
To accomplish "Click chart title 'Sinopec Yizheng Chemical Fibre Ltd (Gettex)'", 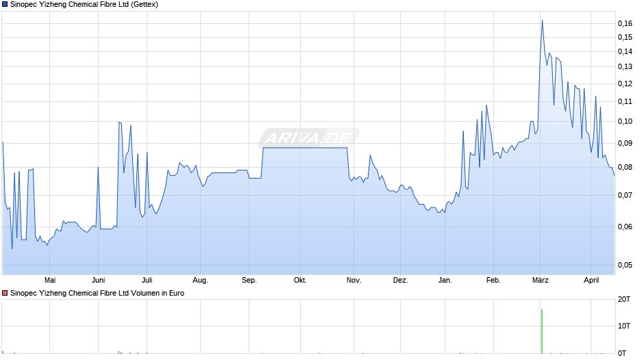I will (x=84, y=5).
